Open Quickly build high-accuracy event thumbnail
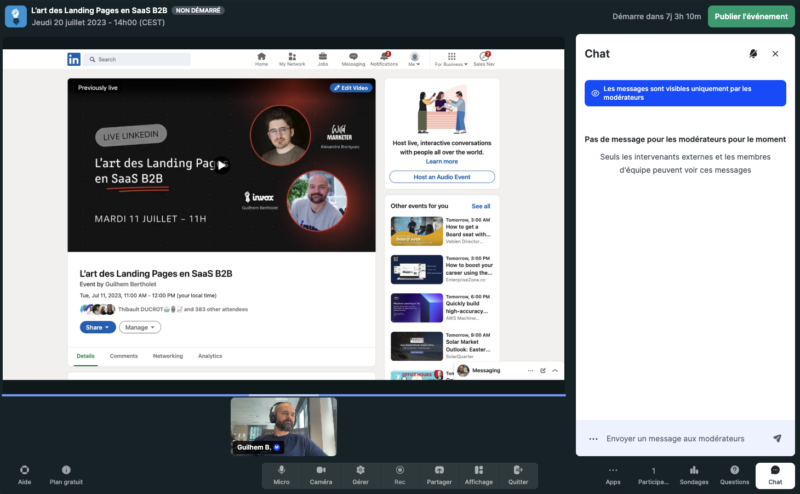The image size is (800, 494). click(417, 308)
